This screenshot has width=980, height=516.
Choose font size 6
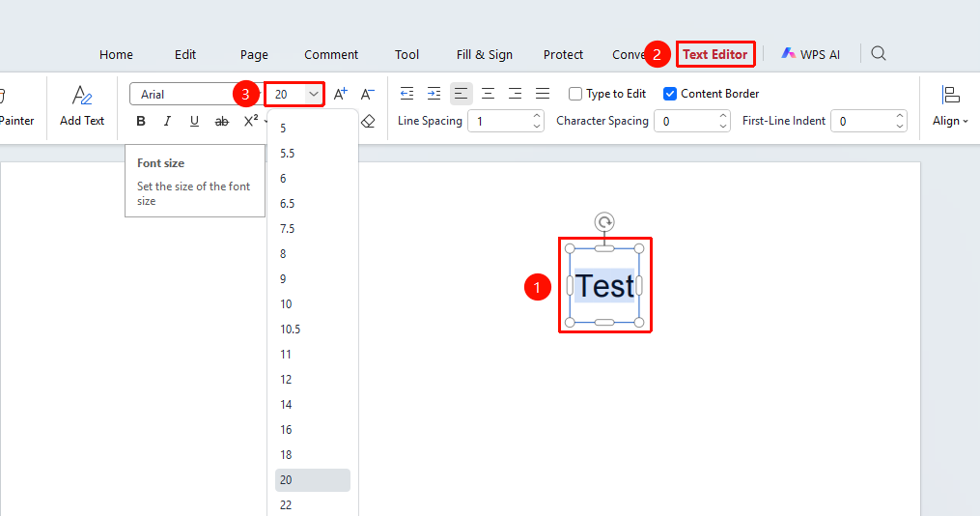[313, 178]
